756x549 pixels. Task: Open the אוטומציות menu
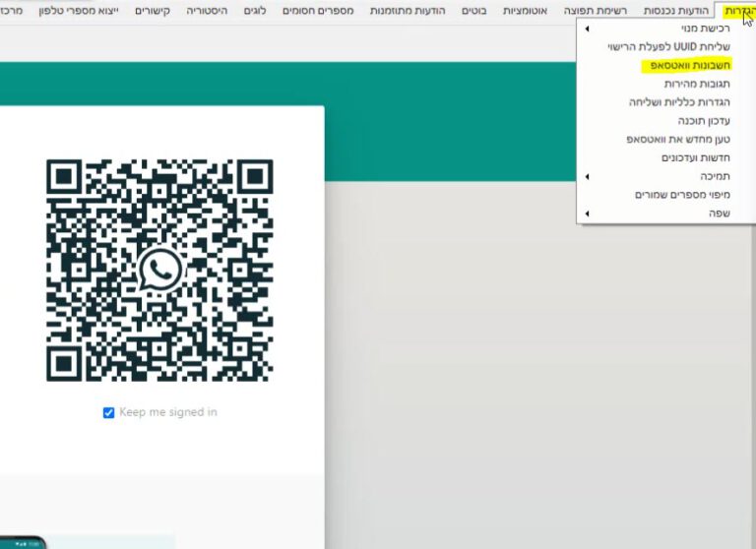pyautogui.click(x=525, y=10)
